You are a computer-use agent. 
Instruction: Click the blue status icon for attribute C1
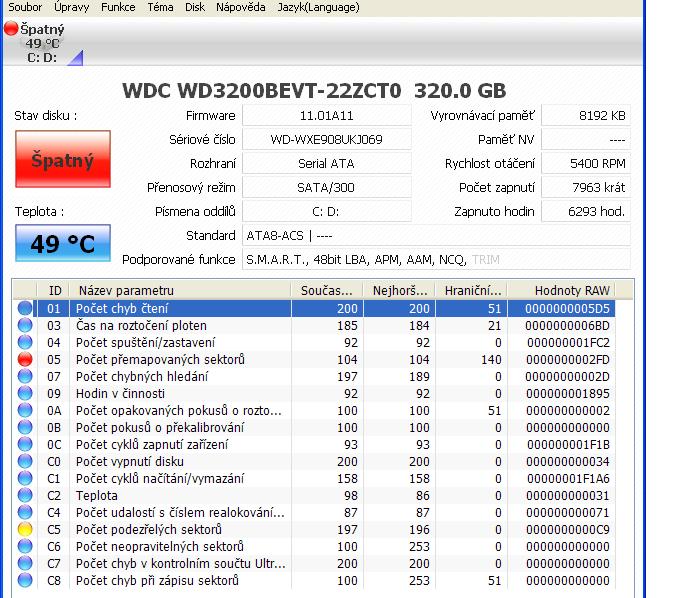click(25, 478)
